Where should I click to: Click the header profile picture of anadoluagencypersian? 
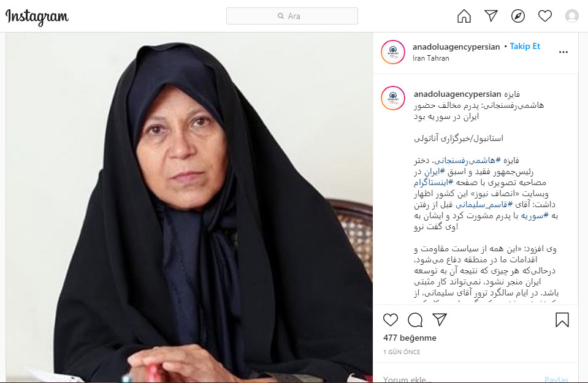click(393, 52)
